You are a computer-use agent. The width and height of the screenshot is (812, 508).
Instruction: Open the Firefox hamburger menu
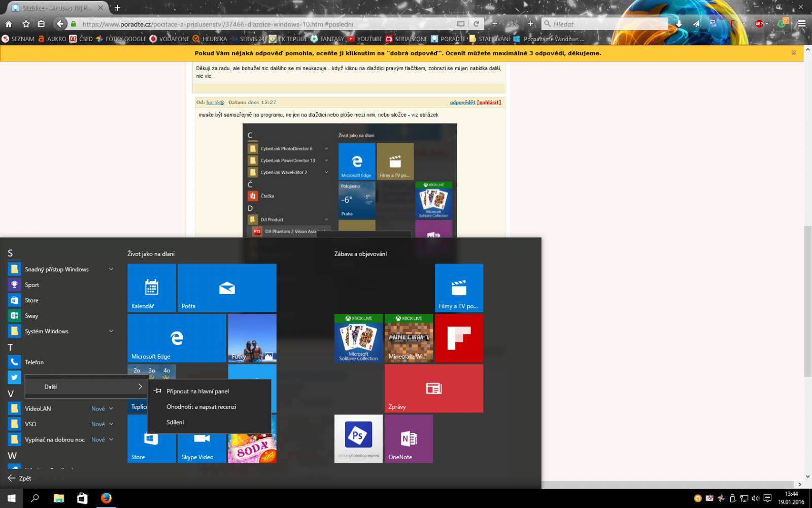801,24
